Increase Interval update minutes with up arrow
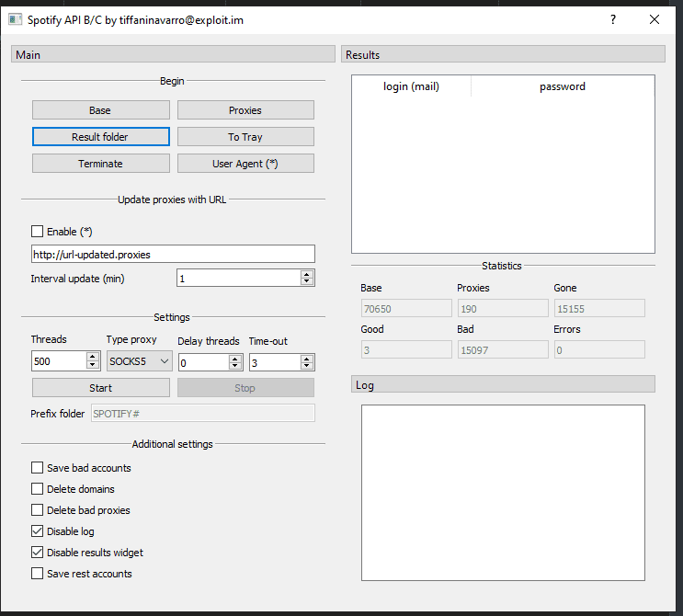This screenshot has height=616, width=683. [x=307, y=273]
